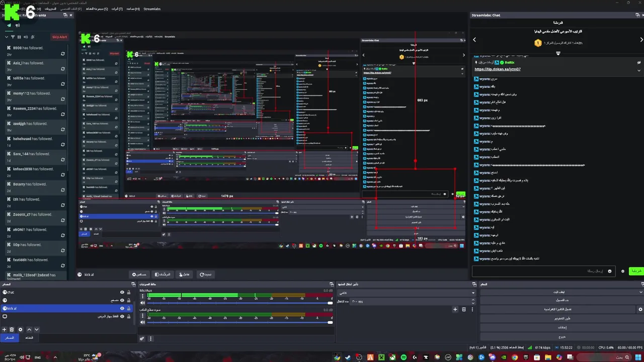Click the stop streaming button
This screenshot has width=644, height=362.
tap(558, 292)
